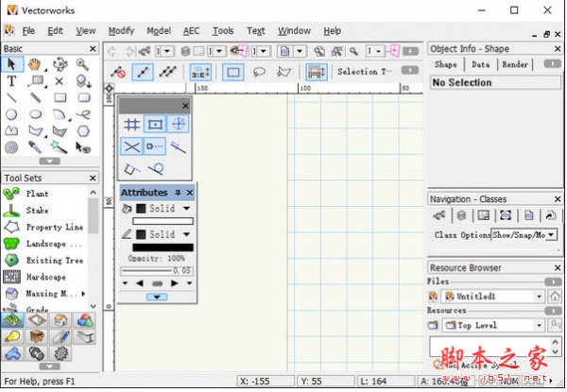The height and width of the screenshot is (392, 567).
Task: Activate the Flyover tool
Action: [60, 64]
